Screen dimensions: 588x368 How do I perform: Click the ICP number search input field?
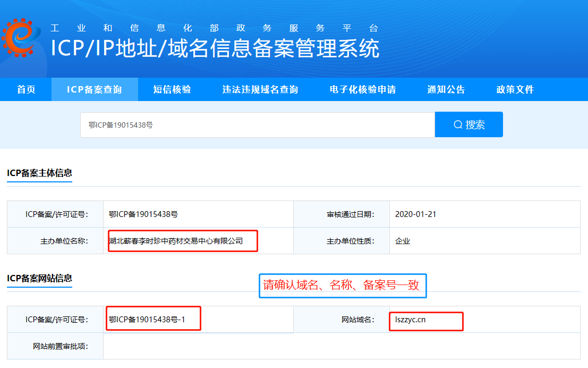pyautogui.click(x=257, y=125)
